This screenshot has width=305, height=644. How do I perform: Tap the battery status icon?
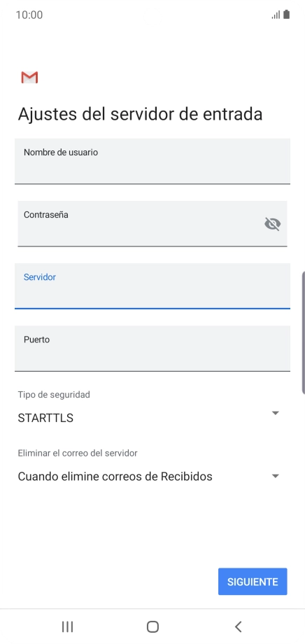287,15
